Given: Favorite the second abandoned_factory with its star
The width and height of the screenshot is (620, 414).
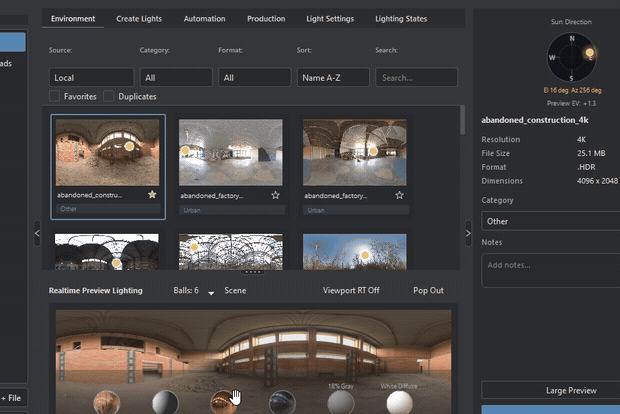Looking at the screenshot, I should 399,195.
